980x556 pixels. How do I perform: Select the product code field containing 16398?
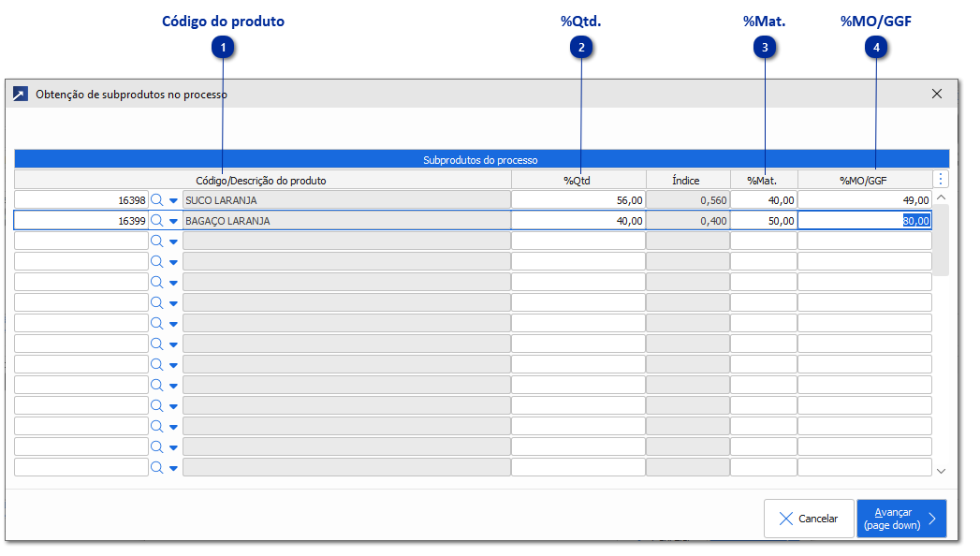81,200
